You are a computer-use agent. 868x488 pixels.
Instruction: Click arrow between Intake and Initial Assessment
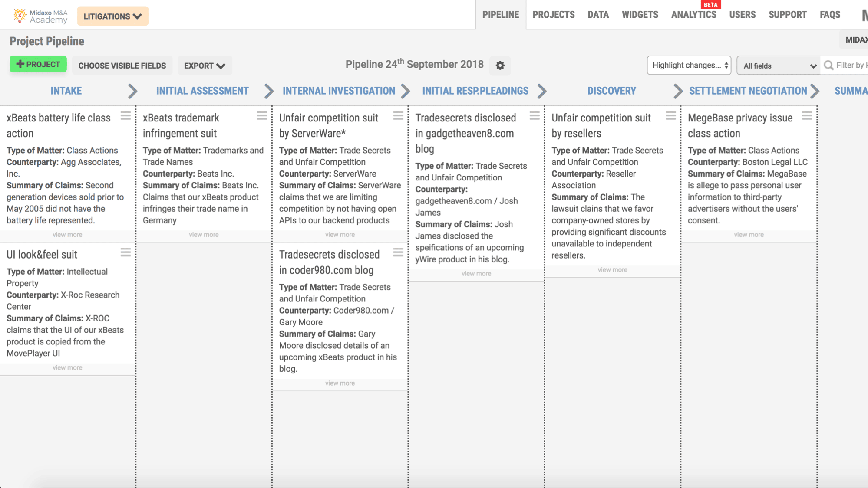[x=132, y=91]
